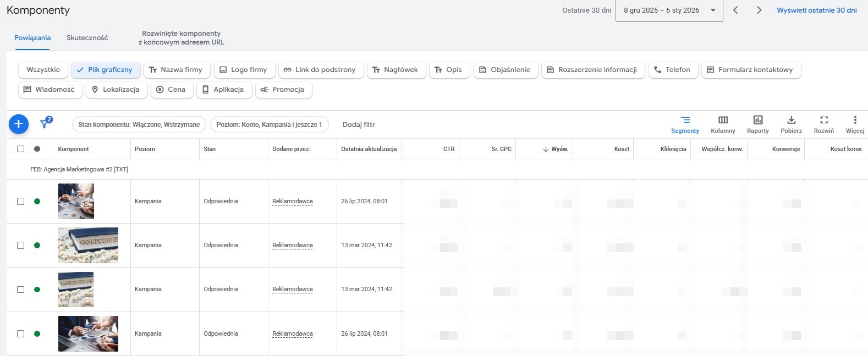The image size is (868, 356).
Task: Click the Pobierz download icon
Action: pyautogui.click(x=791, y=124)
